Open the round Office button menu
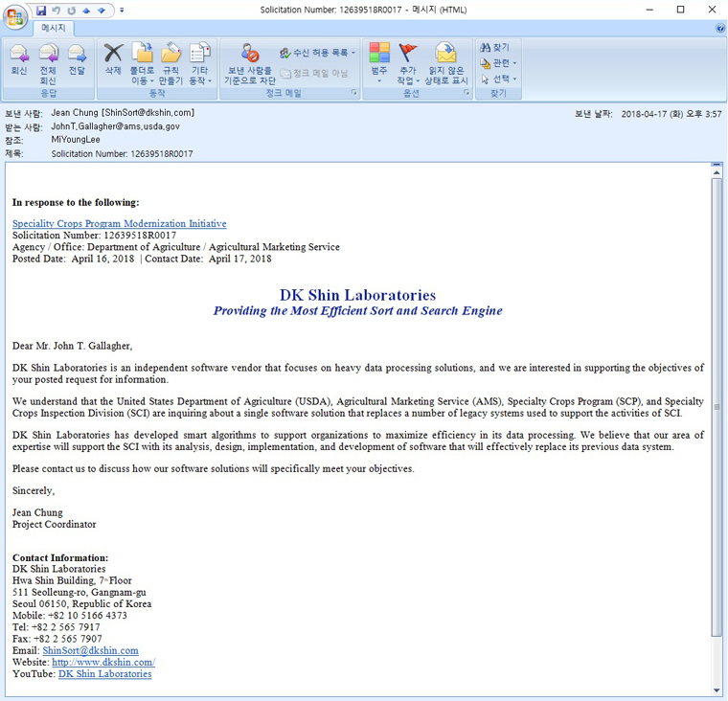This screenshot has height=701, width=728. tap(16, 16)
